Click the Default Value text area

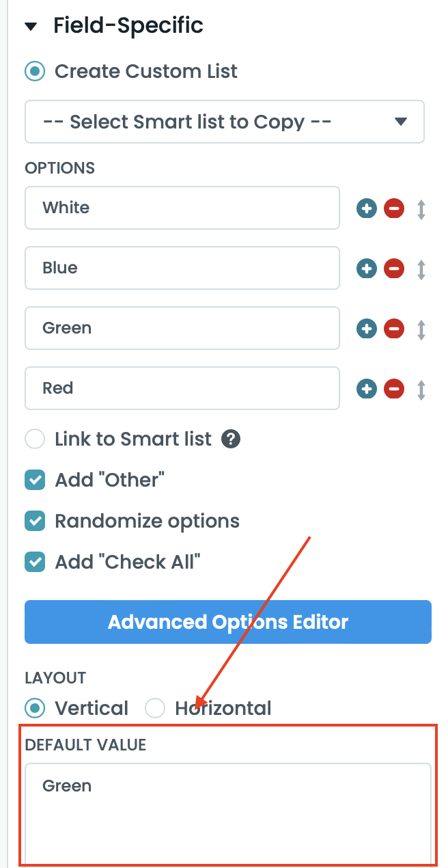(228, 813)
